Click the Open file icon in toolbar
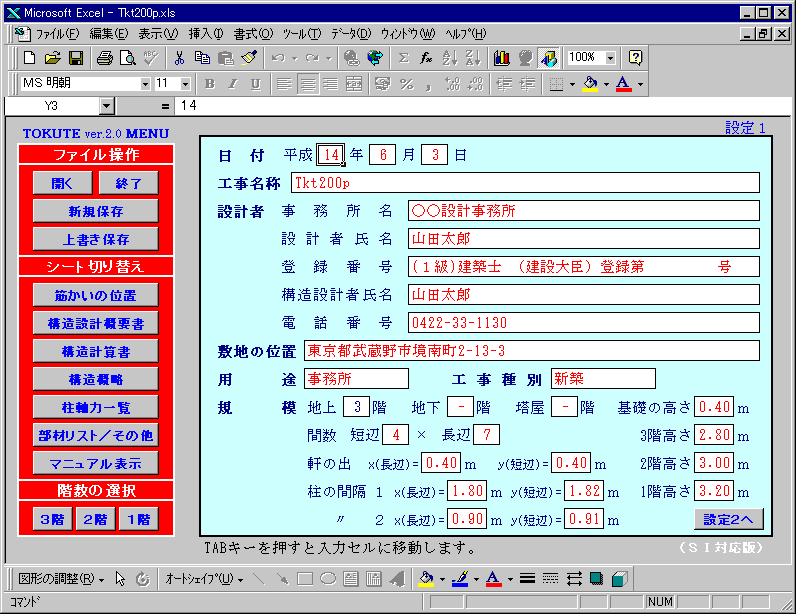The width and height of the screenshot is (796, 614). (52, 58)
